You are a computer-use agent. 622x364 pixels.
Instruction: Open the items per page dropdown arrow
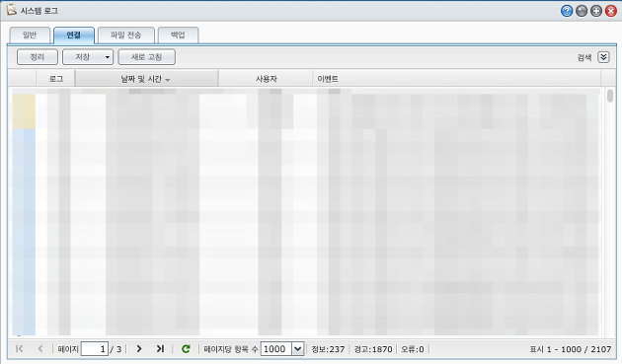pos(297,349)
